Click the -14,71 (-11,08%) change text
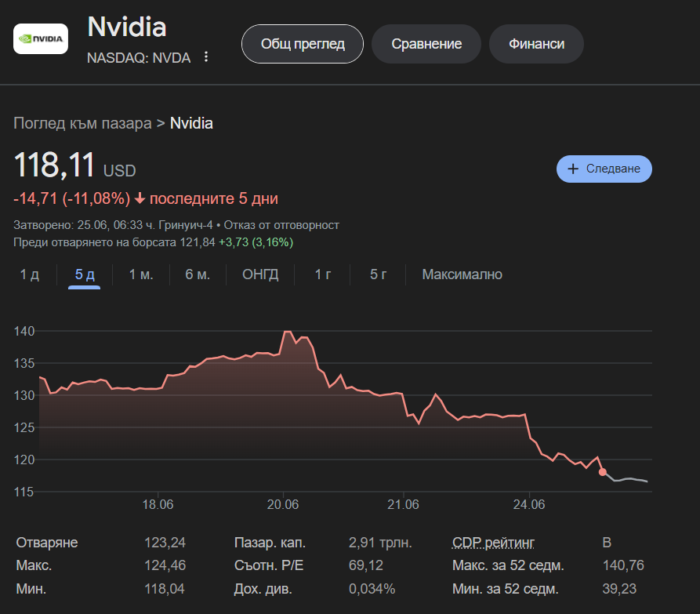The height and width of the screenshot is (614, 700). tap(72, 198)
